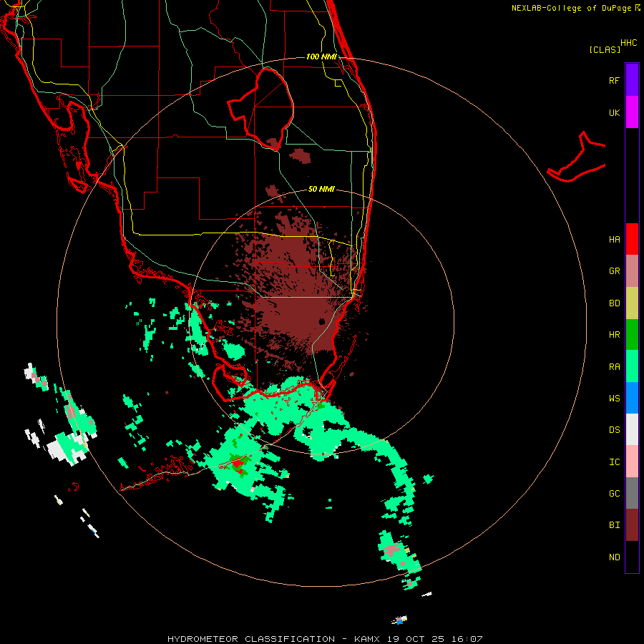The height and width of the screenshot is (644, 644).
Task: Click the RF legend label
Action: point(614,80)
